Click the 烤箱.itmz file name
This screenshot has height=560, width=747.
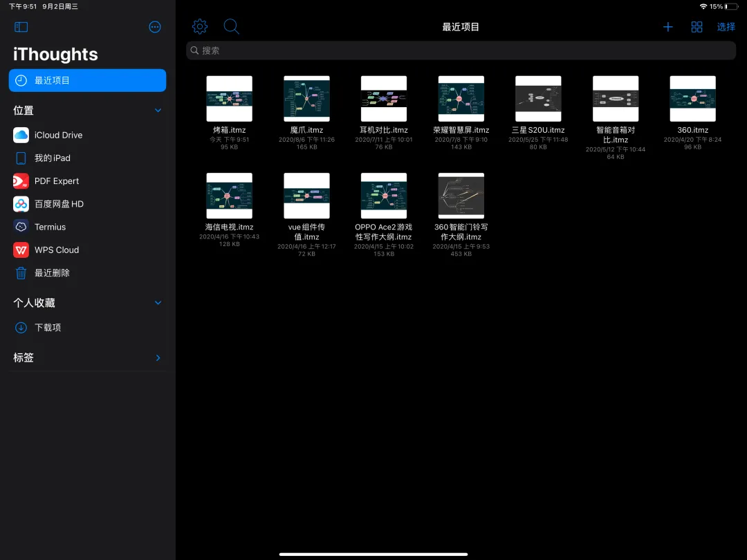click(x=229, y=130)
